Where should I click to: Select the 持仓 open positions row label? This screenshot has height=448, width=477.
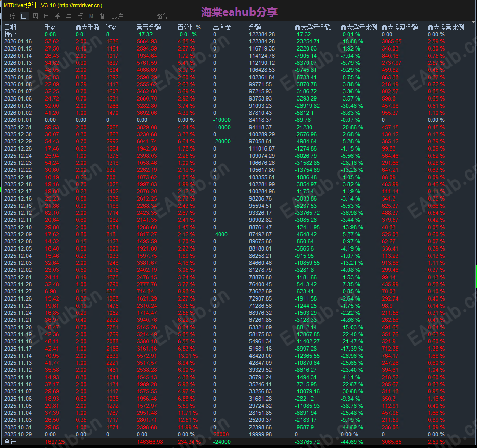[x=10, y=34]
